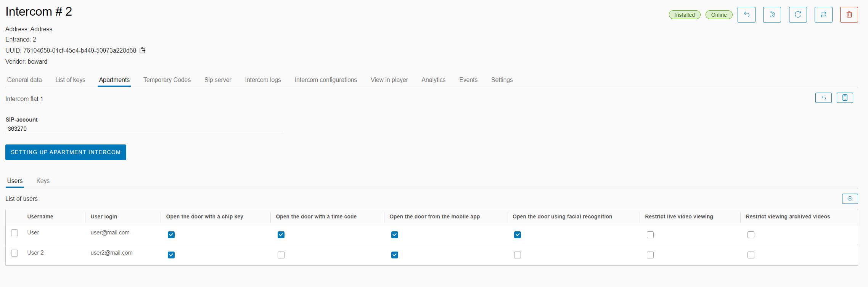Uncheck chip key access for User
This screenshot has height=287, width=868.
coord(171,235)
